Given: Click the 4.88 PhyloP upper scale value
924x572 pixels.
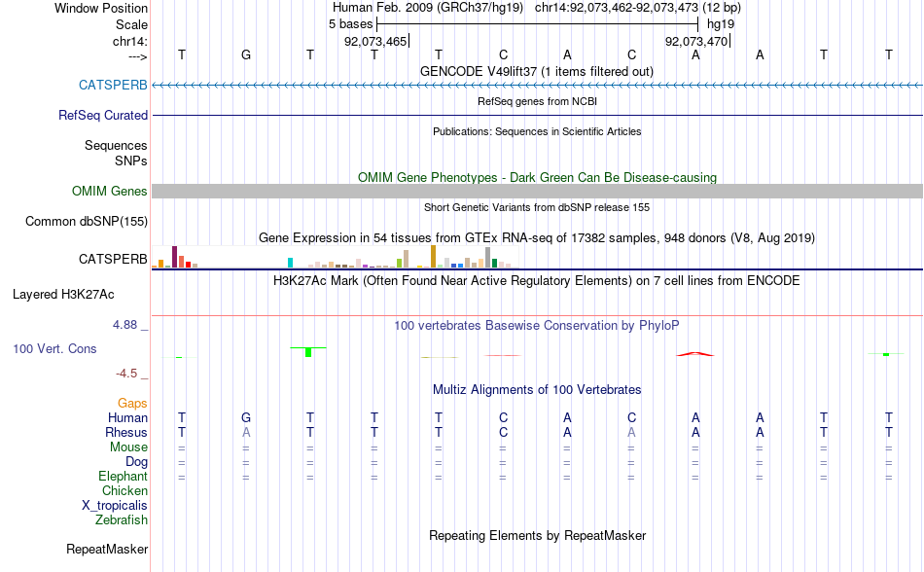Looking at the screenshot, I should (x=124, y=325).
